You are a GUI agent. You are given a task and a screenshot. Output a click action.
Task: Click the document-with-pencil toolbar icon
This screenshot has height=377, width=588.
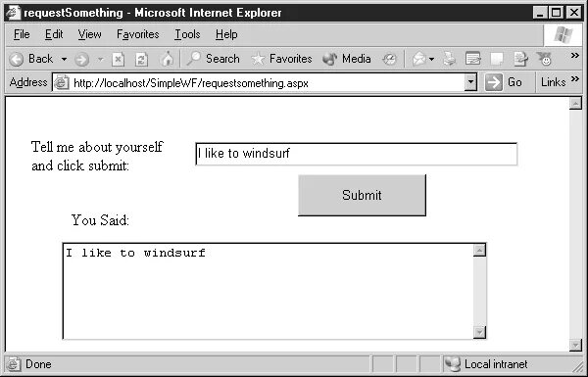tap(520, 59)
